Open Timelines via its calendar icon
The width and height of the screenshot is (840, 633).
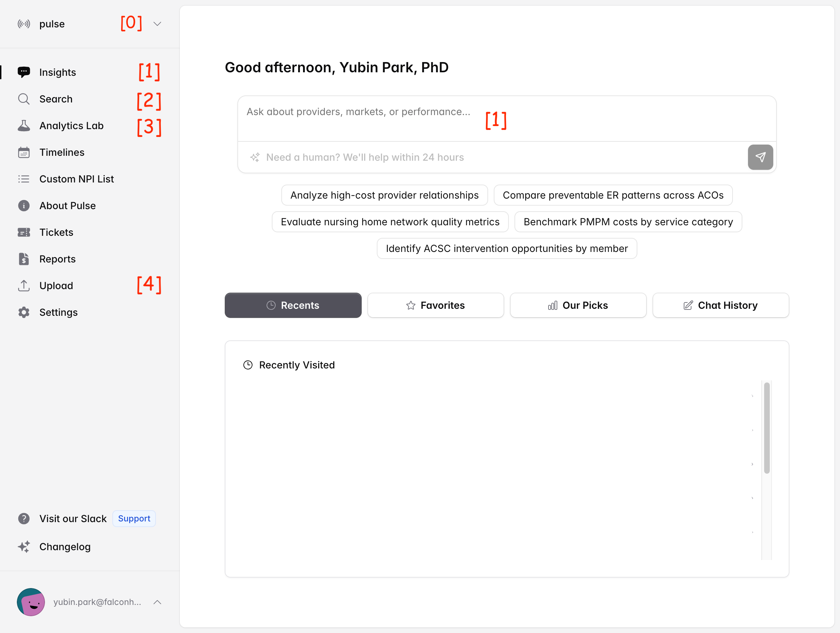point(24,152)
